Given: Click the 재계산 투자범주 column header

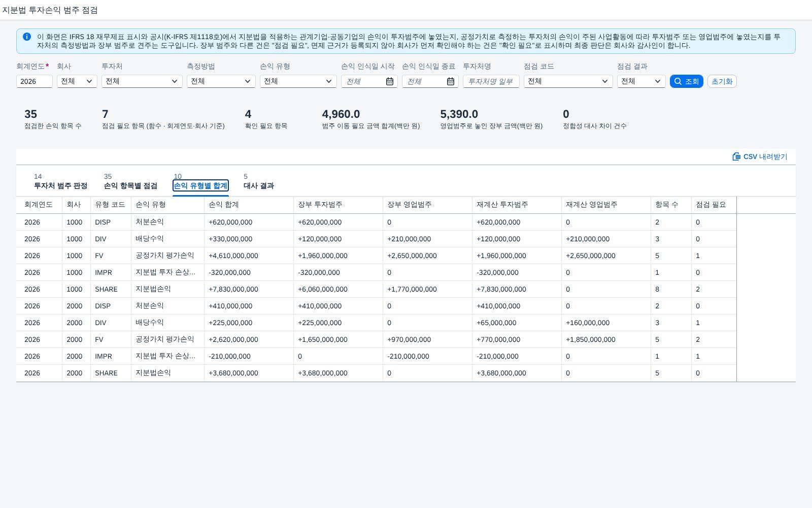Looking at the screenshot, I should pyautogui.click(x=517, y=205).
